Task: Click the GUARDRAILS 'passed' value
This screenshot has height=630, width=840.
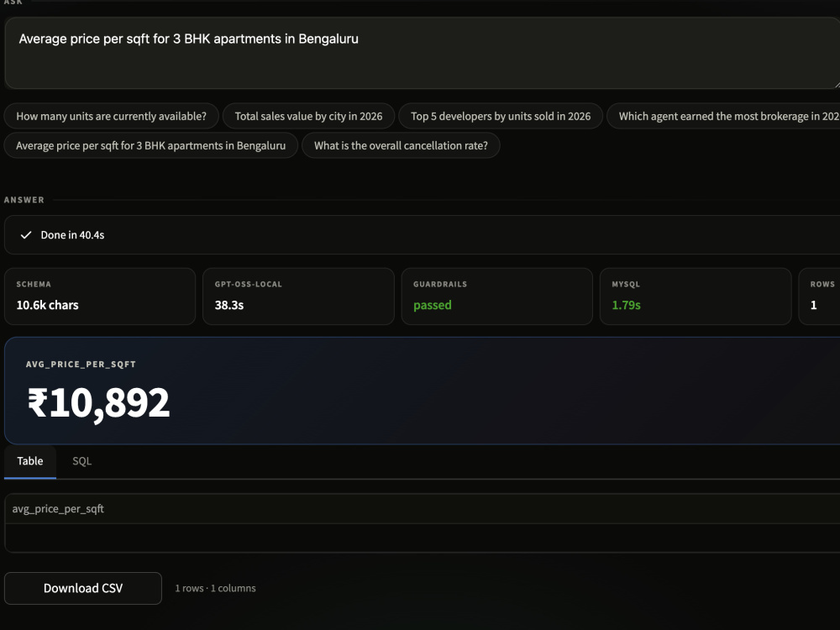Action: pos(433,306)
